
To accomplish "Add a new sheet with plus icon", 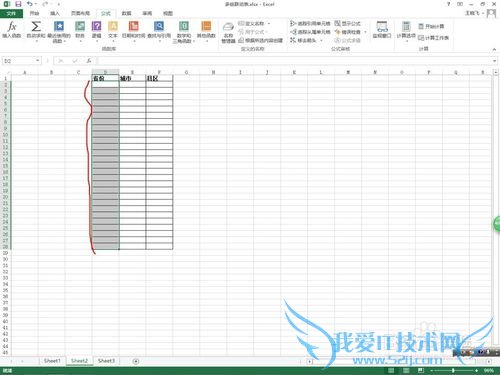I will pyautogui.click(x=136, y=361).
